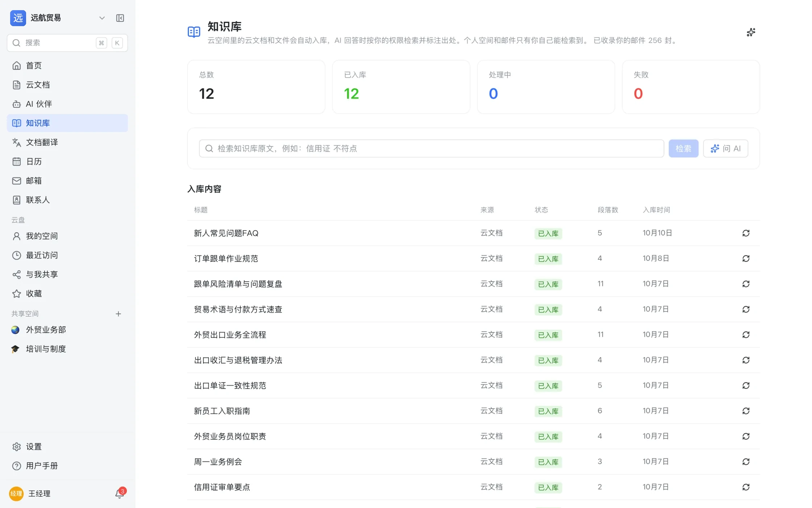Focus the 检索知识库原文 search field
This screenshot has height=508, width=812.
point(431,148)
